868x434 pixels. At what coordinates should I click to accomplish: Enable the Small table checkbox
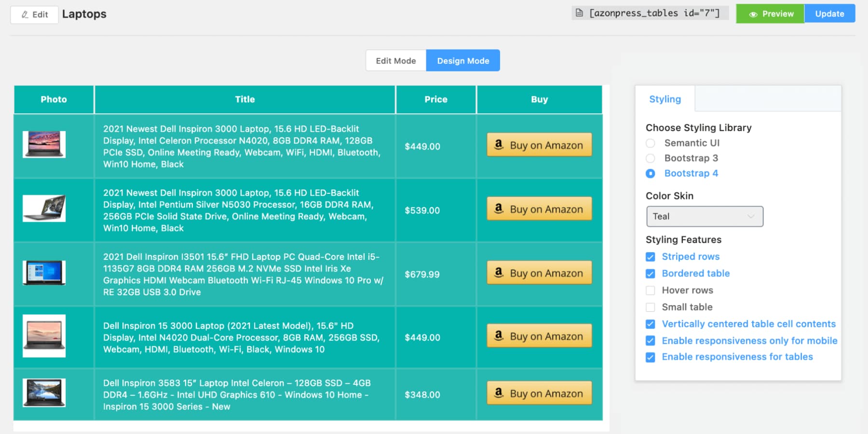pos(650,307)
